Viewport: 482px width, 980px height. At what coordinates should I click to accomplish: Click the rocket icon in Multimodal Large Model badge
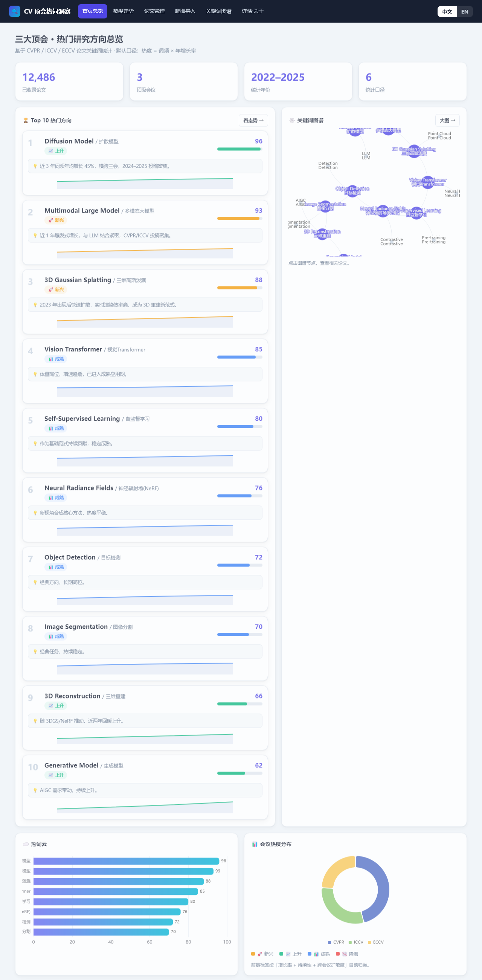click(x=50, y=220)
